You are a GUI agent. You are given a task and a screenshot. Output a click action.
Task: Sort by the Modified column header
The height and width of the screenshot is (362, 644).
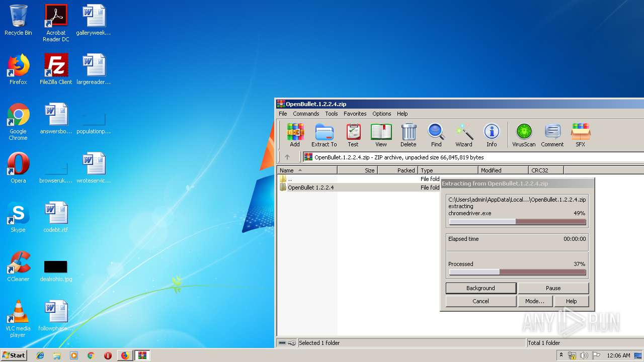tap(503, 170)
